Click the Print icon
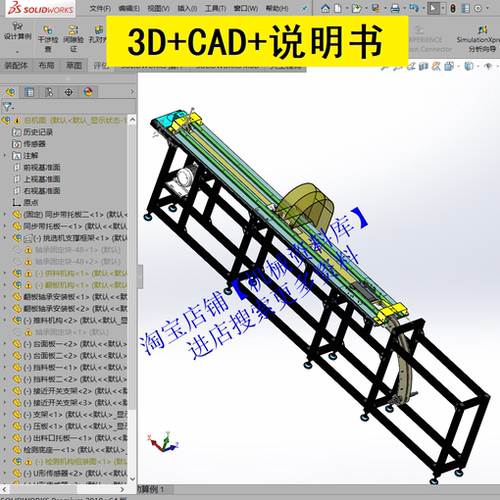This screenshot has width=500, height=500. [x=395, y=8]
